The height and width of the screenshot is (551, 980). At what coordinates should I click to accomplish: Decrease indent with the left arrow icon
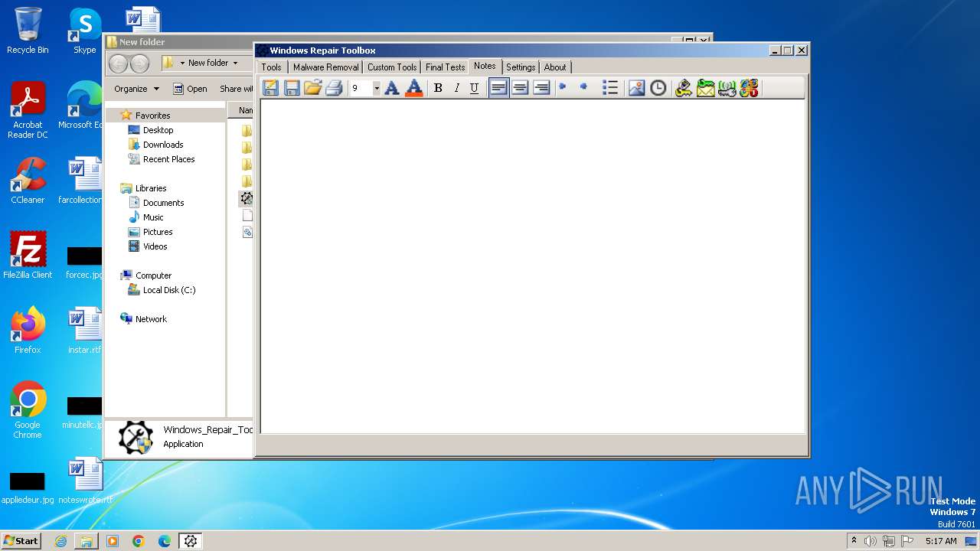[584, 87]
